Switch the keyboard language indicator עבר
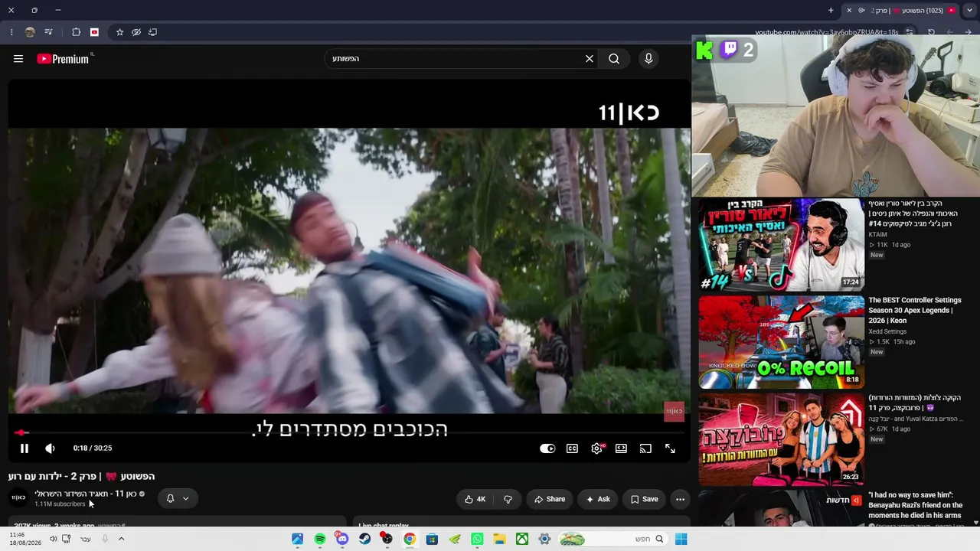 click(x=86, y=539)
